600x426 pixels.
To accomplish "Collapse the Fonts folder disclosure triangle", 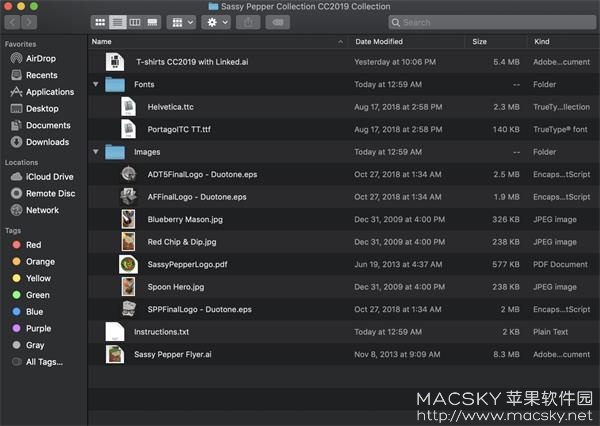I will click(x=96, y=84).
